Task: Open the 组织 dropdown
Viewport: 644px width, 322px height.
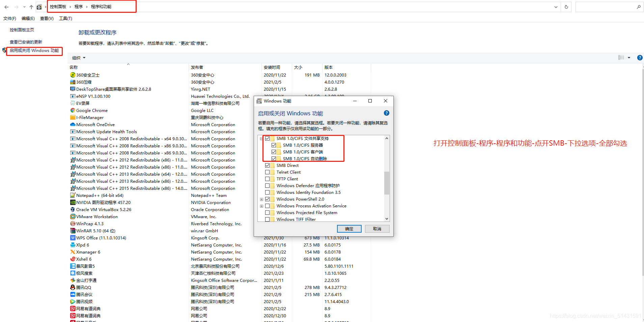Action: click(x=79, y=58)
